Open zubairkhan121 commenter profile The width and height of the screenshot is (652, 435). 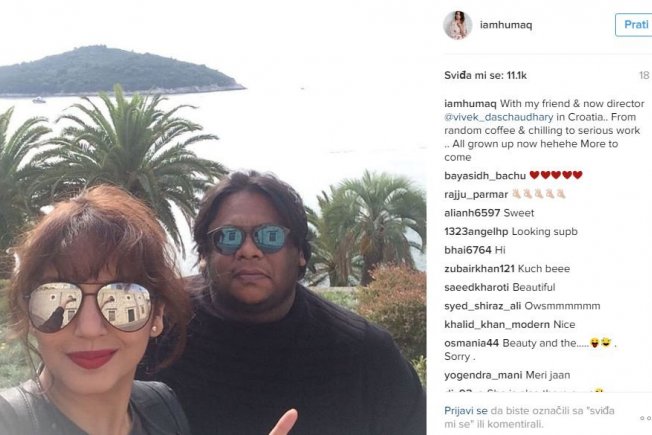479,269
